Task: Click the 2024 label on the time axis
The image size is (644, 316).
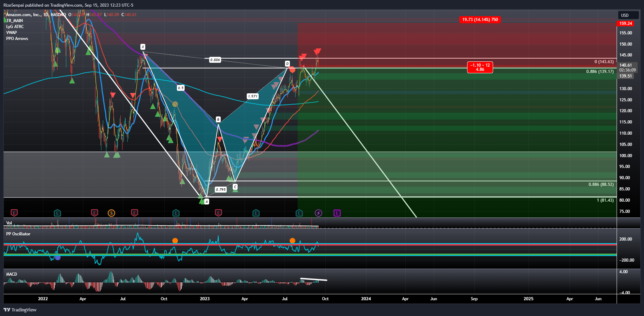Action: click(366, 299)
